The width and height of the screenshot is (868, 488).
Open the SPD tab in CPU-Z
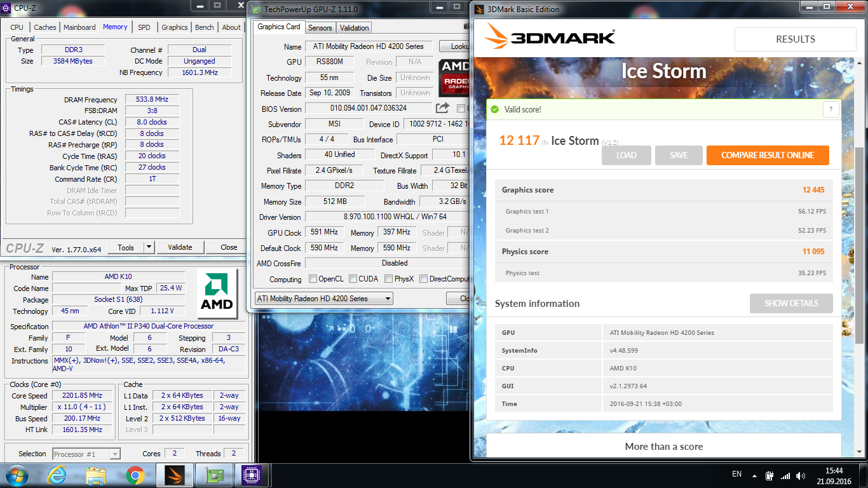[x=144, y=27]
